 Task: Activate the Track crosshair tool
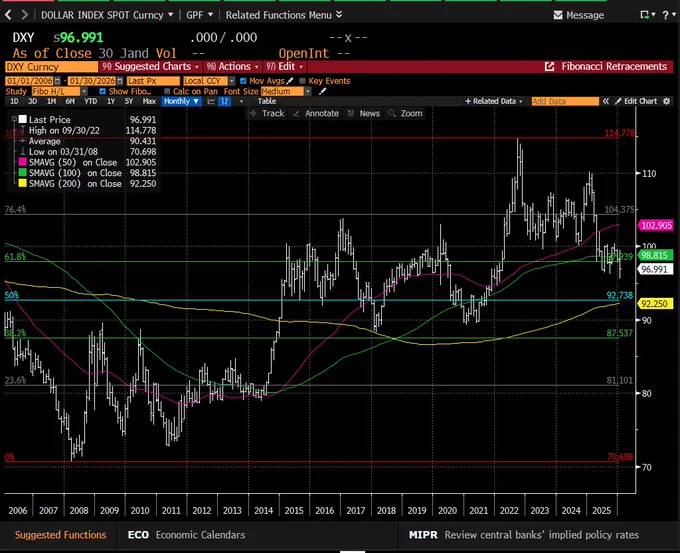[x=268, y=113]
